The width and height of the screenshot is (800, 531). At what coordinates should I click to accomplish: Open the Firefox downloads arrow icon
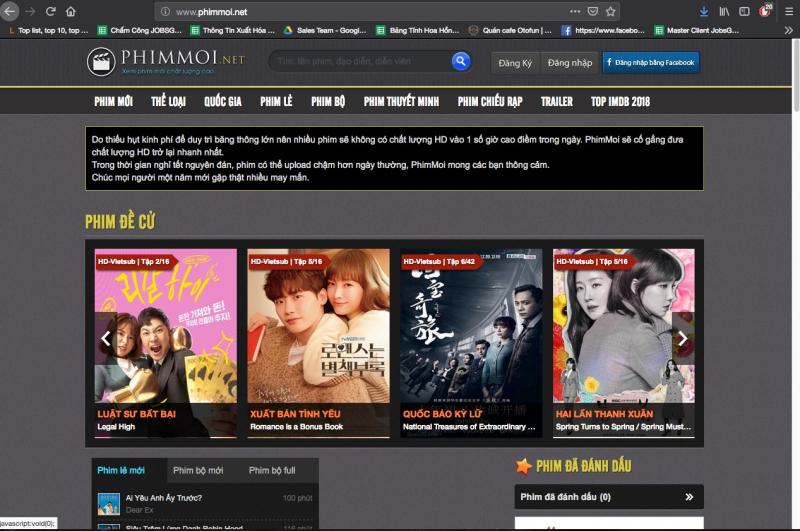(704, 12)
